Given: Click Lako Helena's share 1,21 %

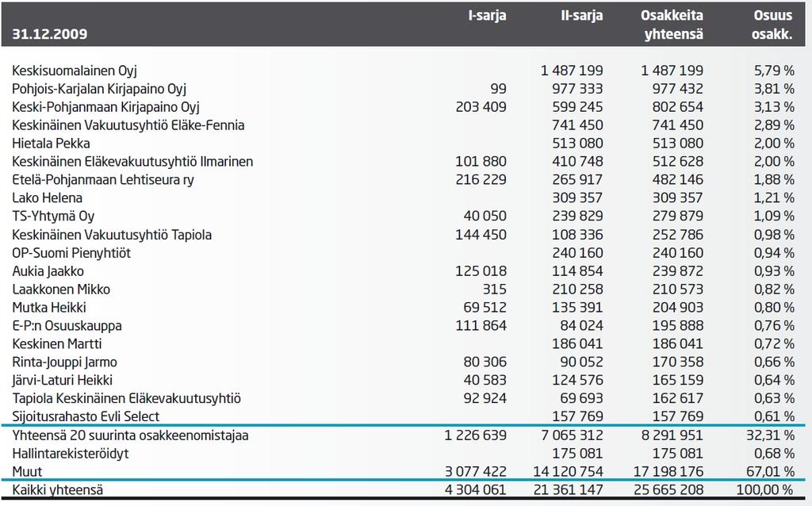Looking at the screenshot, I should pos(774,197).
